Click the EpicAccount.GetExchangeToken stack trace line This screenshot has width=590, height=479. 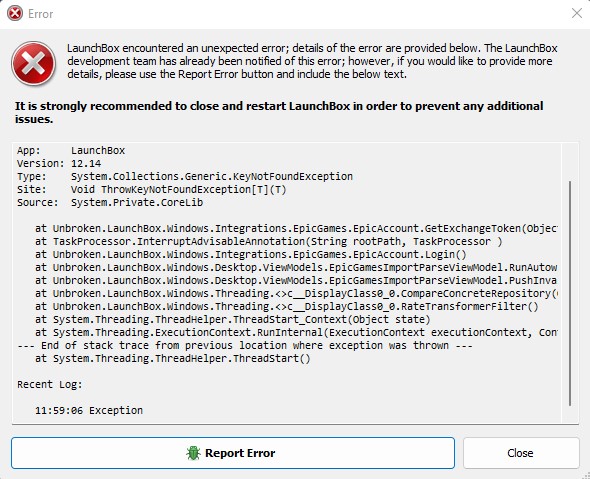296,228
